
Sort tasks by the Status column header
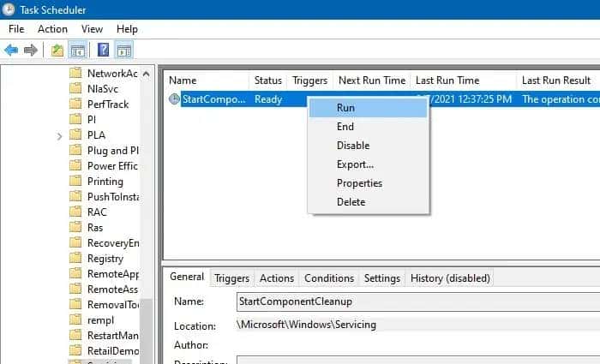[x=267, y=81]
